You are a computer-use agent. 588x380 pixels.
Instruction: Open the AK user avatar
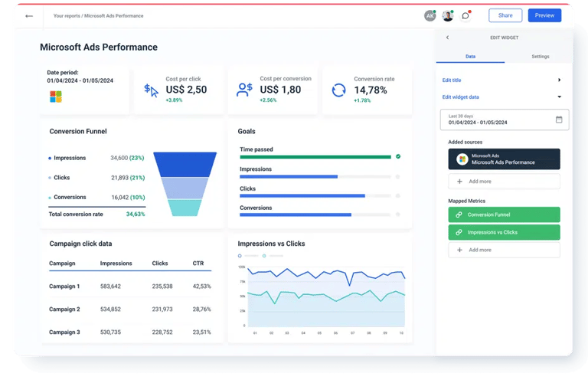[x=430, y=15]
